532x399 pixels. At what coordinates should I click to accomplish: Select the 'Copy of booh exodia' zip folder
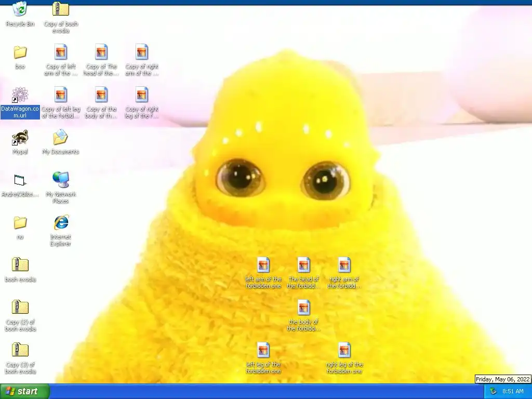pyautogui.click(x=61, y=9)
